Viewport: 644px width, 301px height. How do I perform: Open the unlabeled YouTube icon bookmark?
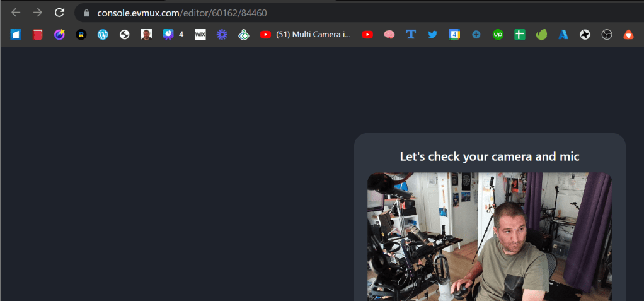[367, 35]
